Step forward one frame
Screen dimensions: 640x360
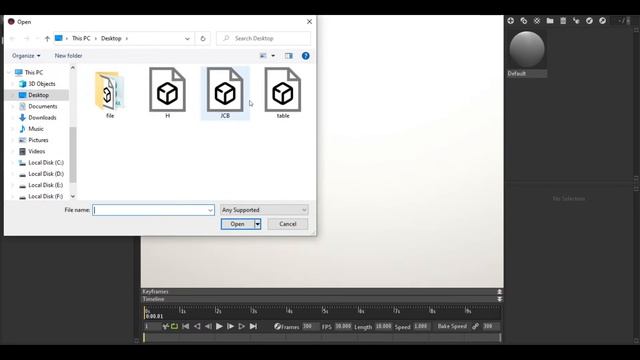click(230, 326)
